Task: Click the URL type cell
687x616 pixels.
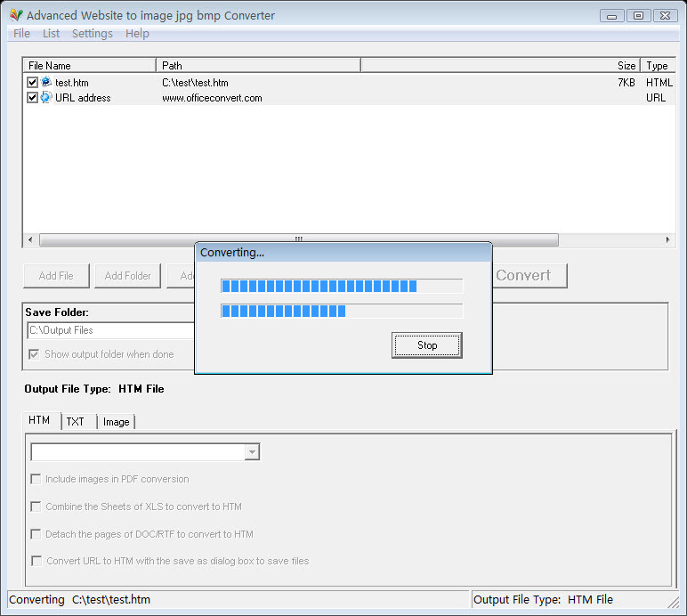Action: (656, 98)
